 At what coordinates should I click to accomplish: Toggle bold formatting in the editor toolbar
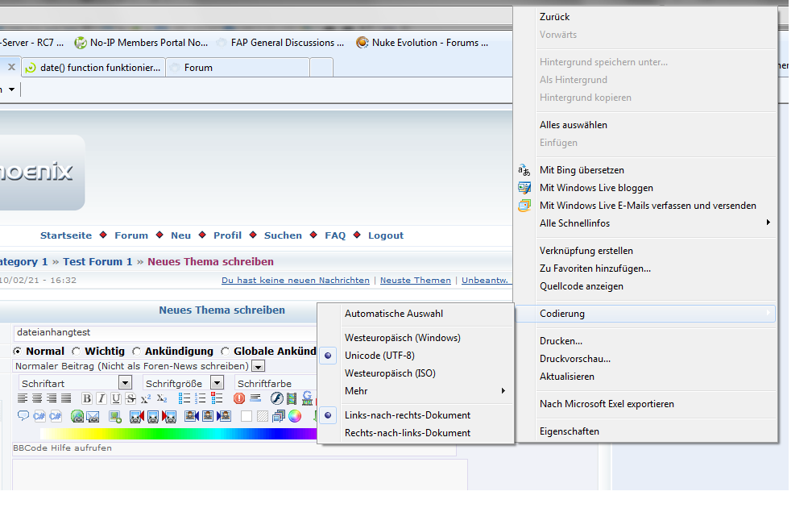click(x=86, y=398)
